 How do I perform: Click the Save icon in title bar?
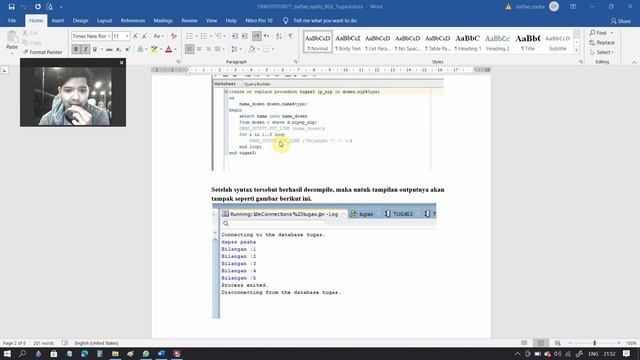click(11, 7)
